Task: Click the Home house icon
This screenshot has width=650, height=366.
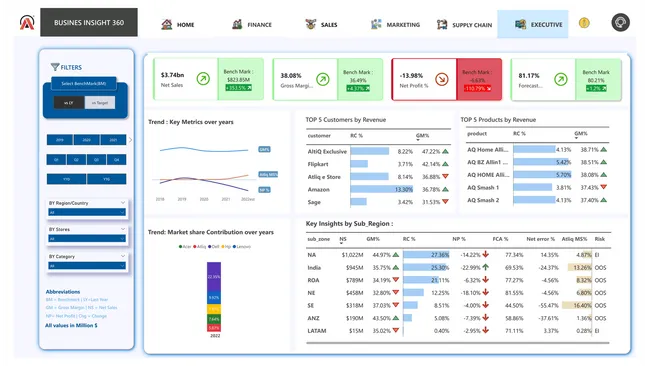Action: pos(167,24)
